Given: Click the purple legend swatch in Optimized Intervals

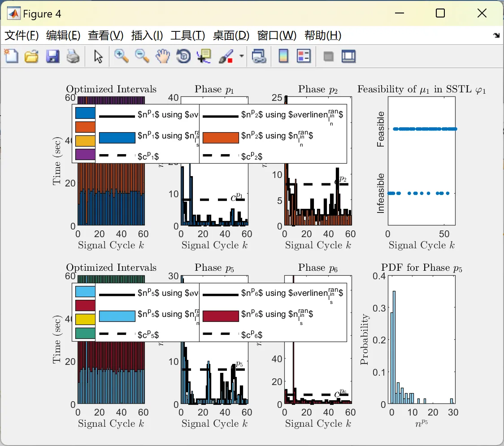Looking at the screenshot, I should [85, 155].
